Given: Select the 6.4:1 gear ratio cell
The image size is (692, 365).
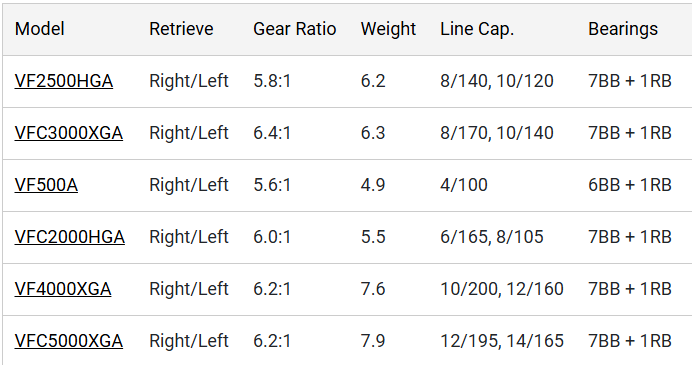Looking at the screenshot, I should [x=272, y=133].
